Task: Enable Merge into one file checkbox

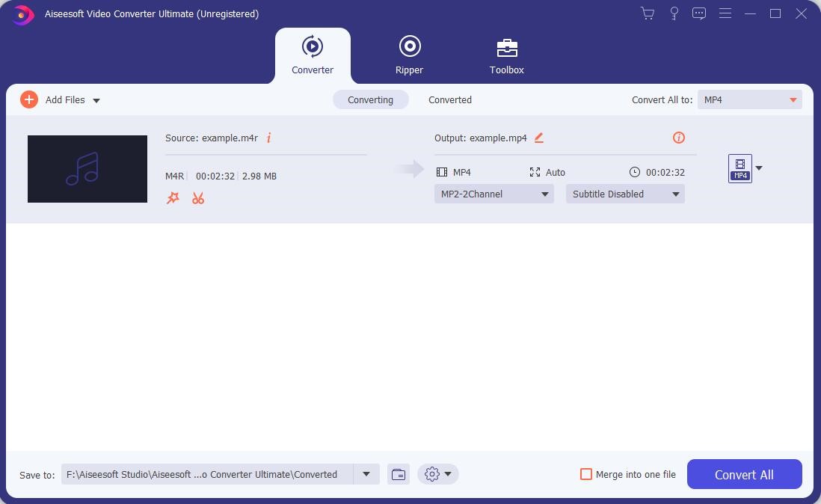Action: (x=586, y=474)
